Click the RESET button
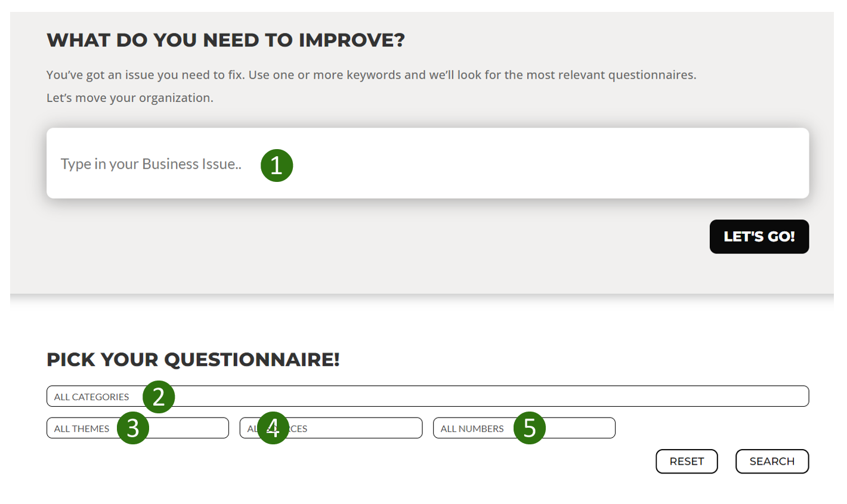 687,461
